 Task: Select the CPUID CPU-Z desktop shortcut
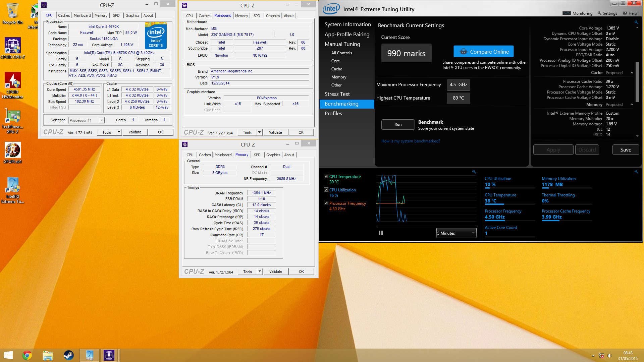(13, 48)
